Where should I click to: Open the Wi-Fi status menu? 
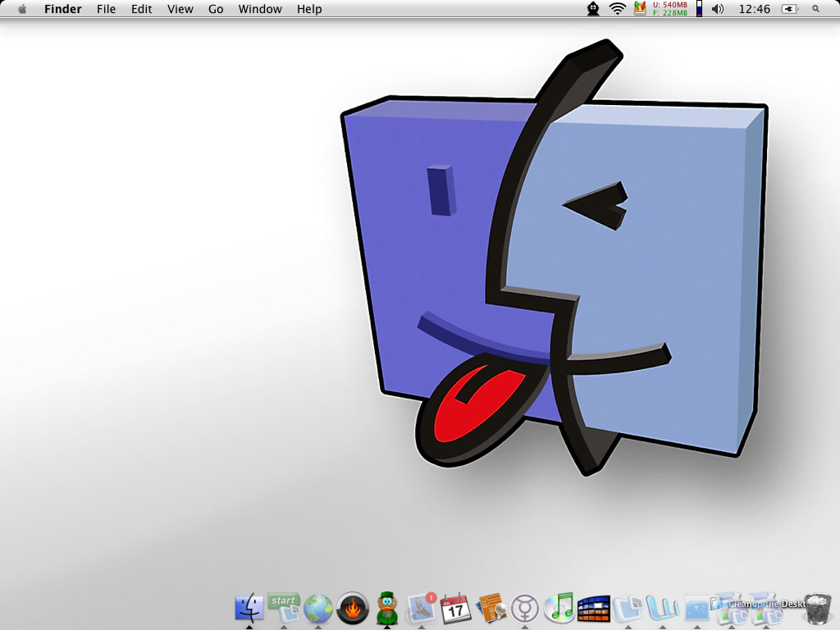click(617, 8)
